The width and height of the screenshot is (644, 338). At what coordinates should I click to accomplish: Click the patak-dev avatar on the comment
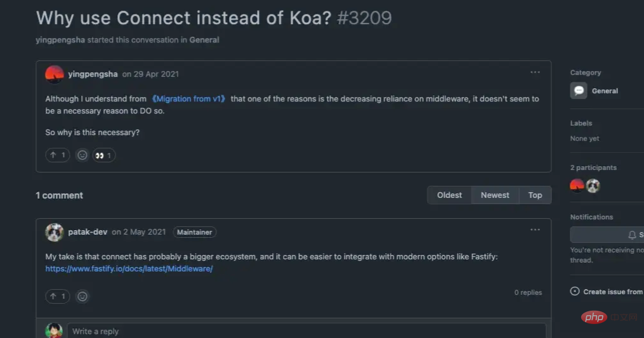(x=55, y=232)
